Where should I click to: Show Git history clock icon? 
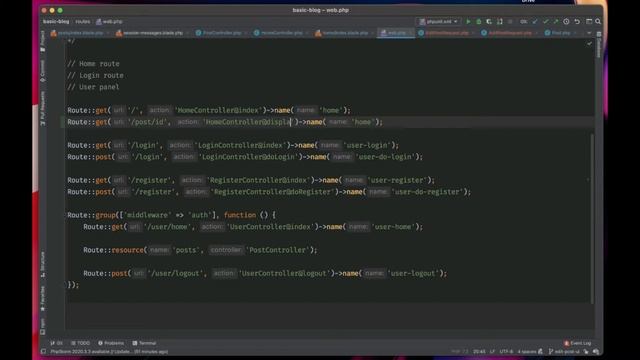pyautogui.click(x=566, y=22)
